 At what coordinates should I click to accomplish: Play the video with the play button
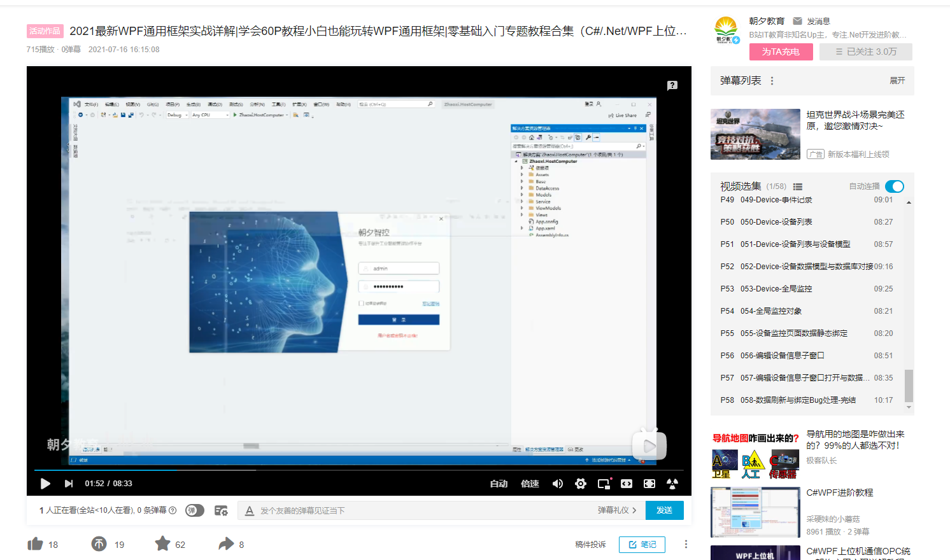[x=45, y=484]
